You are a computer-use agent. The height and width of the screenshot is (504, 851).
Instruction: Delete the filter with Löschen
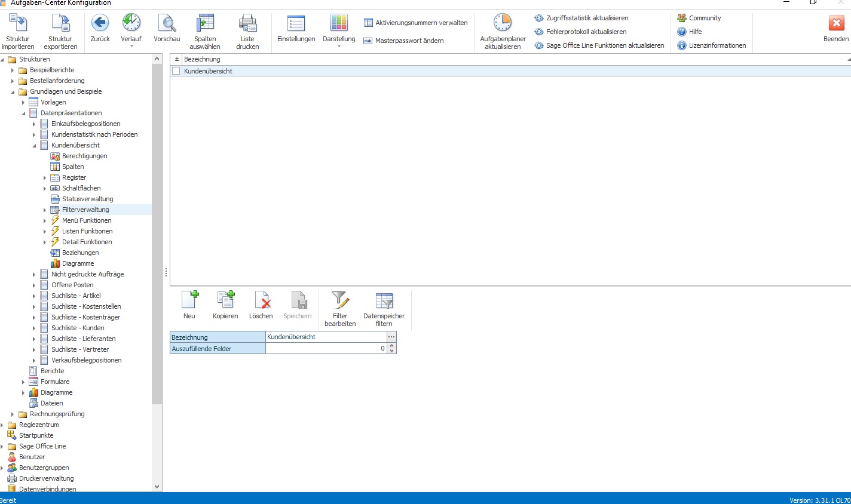point(261,299)
